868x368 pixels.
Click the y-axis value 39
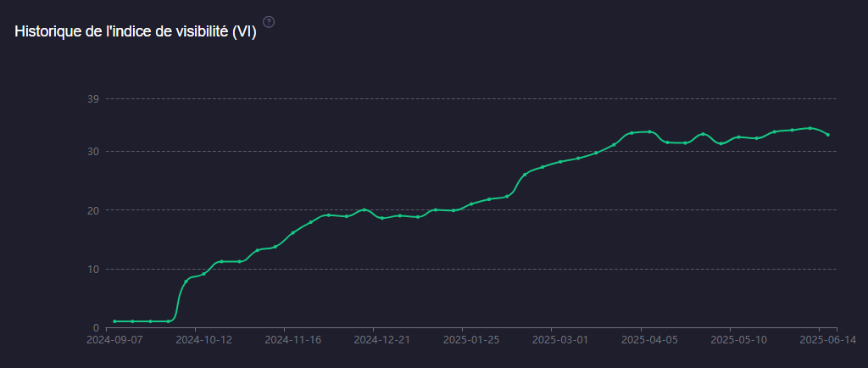pyautogui.click(x=93, y=99)
